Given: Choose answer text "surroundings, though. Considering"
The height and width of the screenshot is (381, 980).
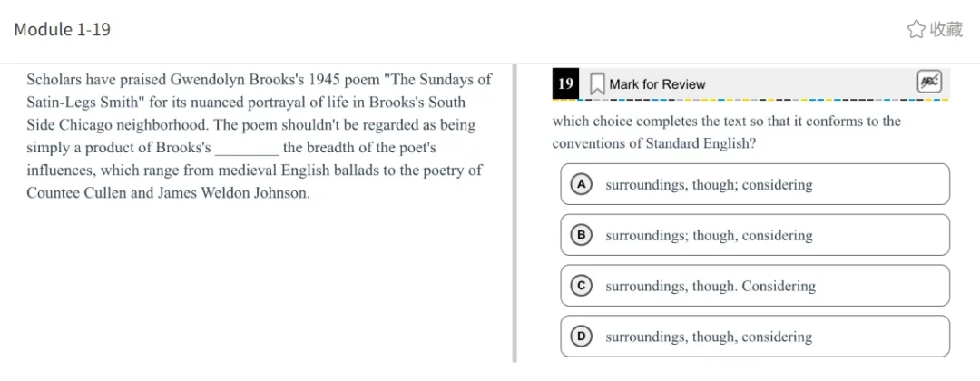Looking at the screenshot, I should pos(710,287).
